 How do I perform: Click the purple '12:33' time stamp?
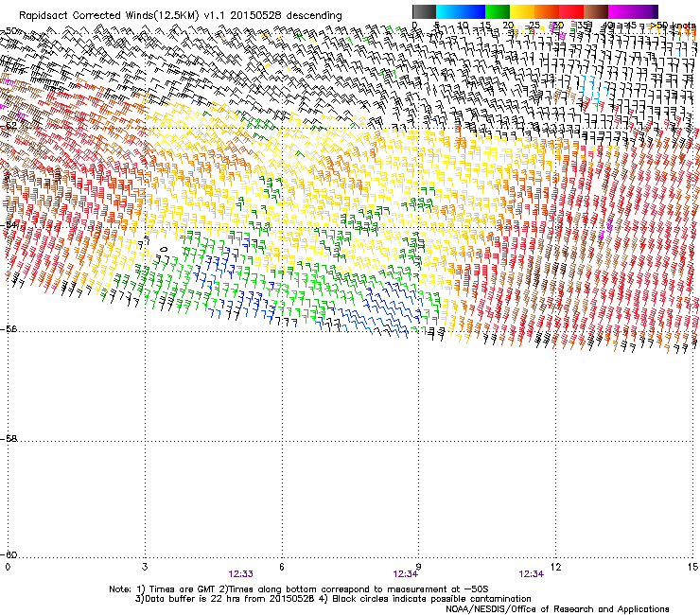[240, 574]
